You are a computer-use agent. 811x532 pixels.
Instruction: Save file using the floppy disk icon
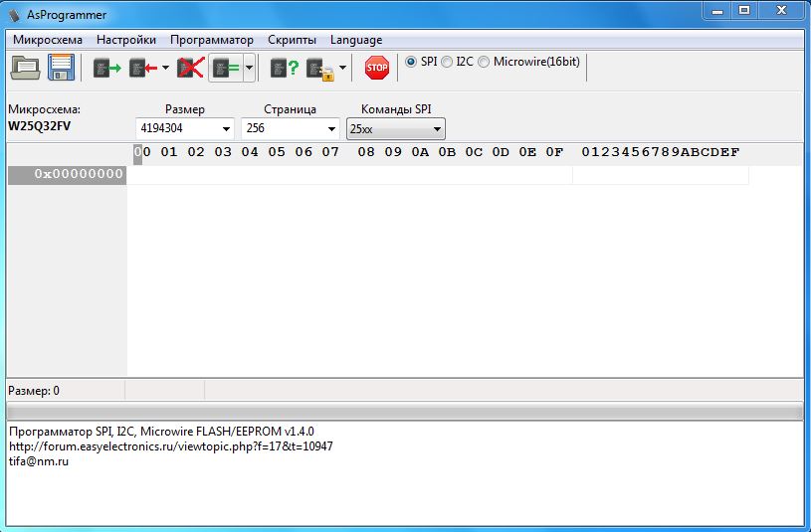(61, 68)
